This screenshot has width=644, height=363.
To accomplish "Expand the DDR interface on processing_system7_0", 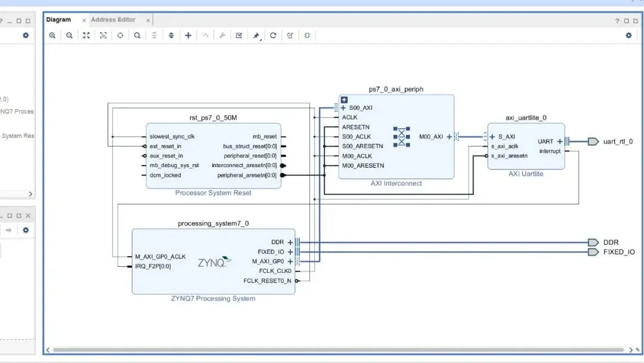I will (290, 242).
